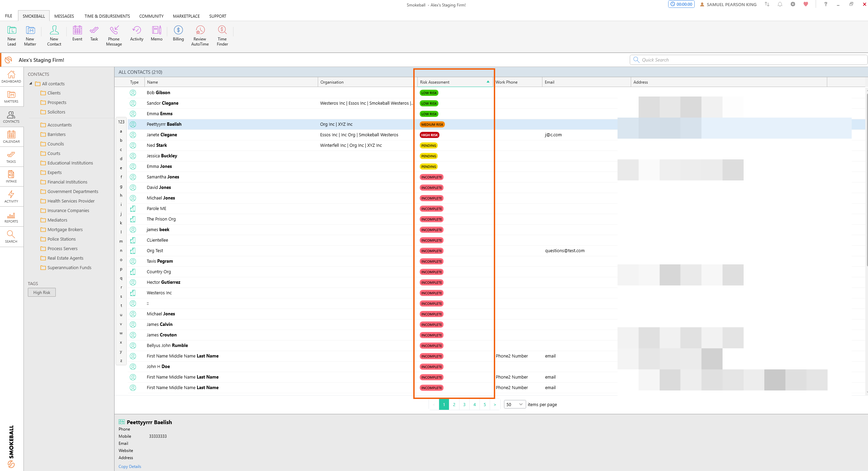Open Intake from the sidebar
The image size is (868, 471).
(x=11, y=176)
